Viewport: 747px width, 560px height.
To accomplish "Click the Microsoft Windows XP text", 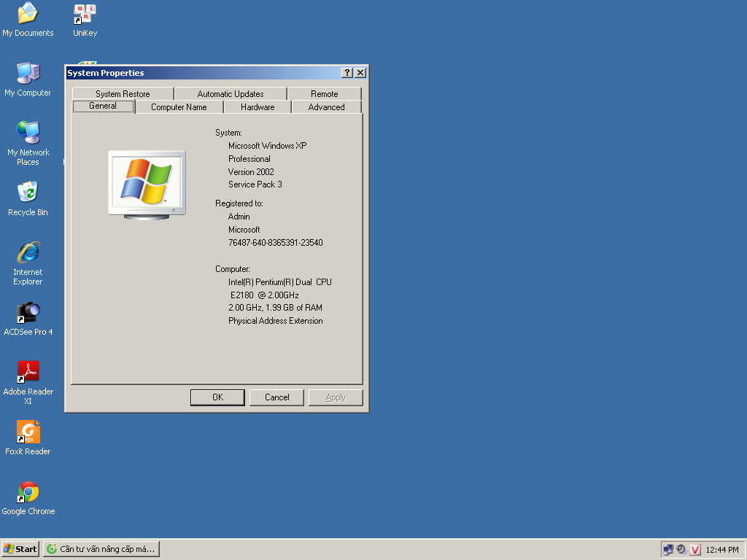I will [267, 146].
